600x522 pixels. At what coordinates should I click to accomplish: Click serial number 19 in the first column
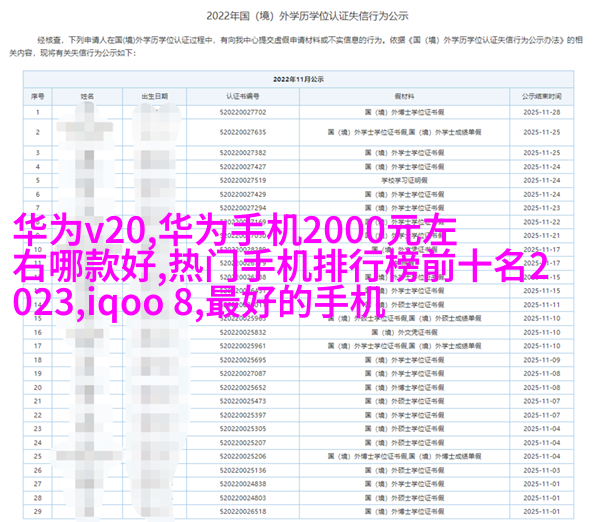coord(38,374)
